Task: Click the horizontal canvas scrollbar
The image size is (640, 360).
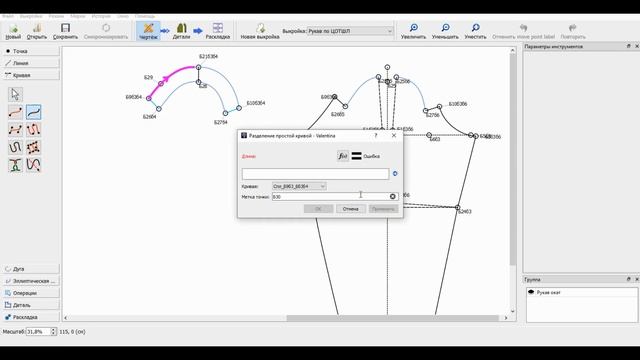Action: click(392, 318)
